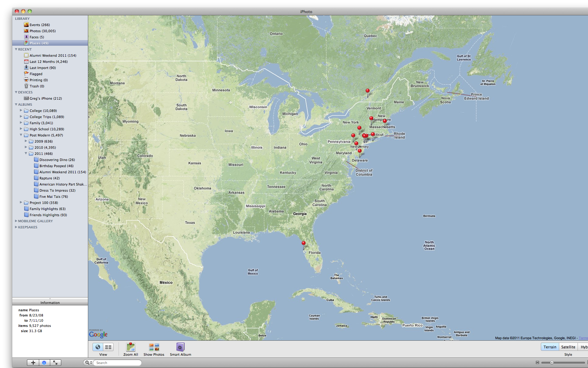Viewport: 588px width, 368px height.
Task: Enter full screen mode button
Action: click(x=55, y=363)
